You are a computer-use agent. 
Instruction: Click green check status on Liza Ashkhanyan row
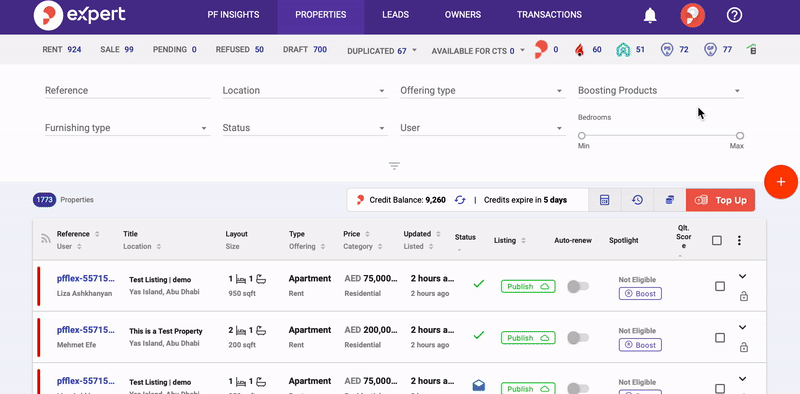click(x=478, y=284)
